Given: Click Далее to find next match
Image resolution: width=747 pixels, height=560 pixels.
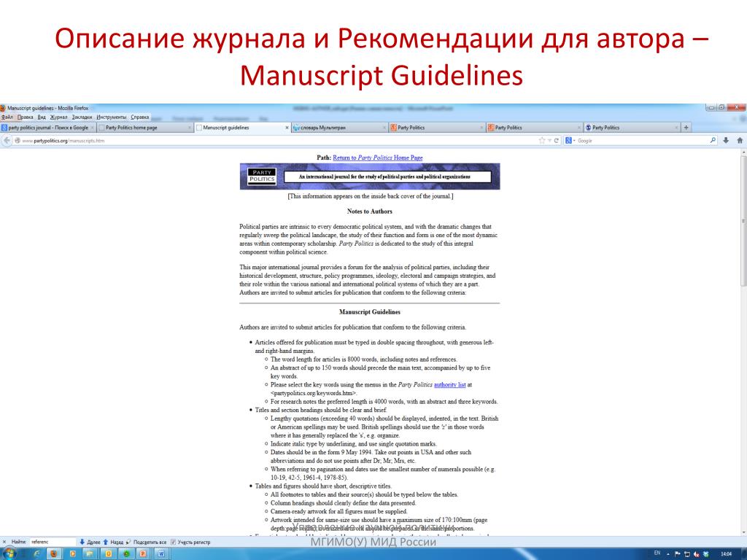Looking at the screenshot, I should [90, 542].
